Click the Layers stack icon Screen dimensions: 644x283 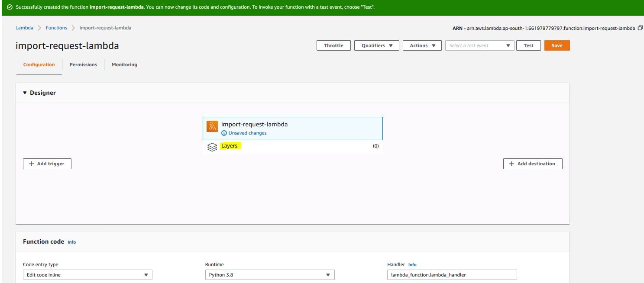click(212, 147)
